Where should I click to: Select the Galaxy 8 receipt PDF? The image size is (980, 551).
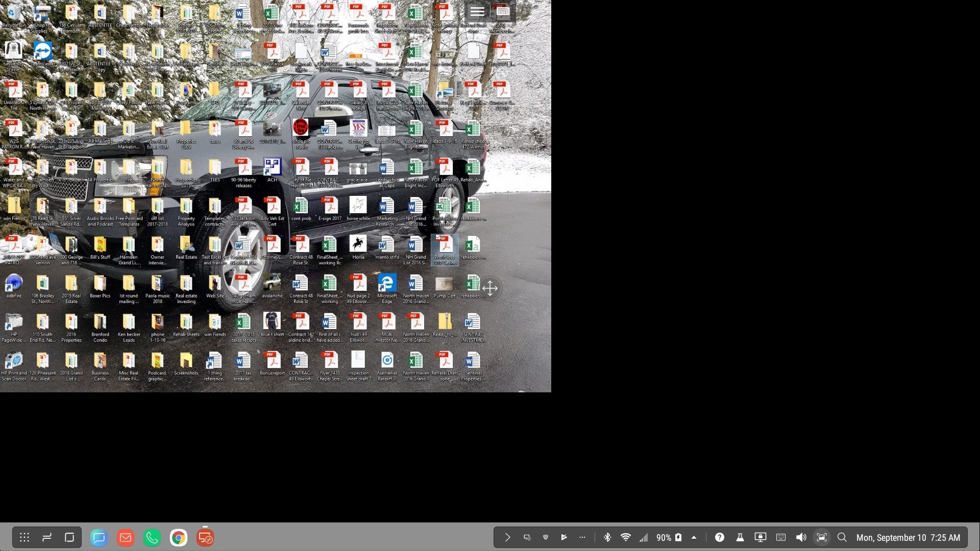click(x=358, y=95)
